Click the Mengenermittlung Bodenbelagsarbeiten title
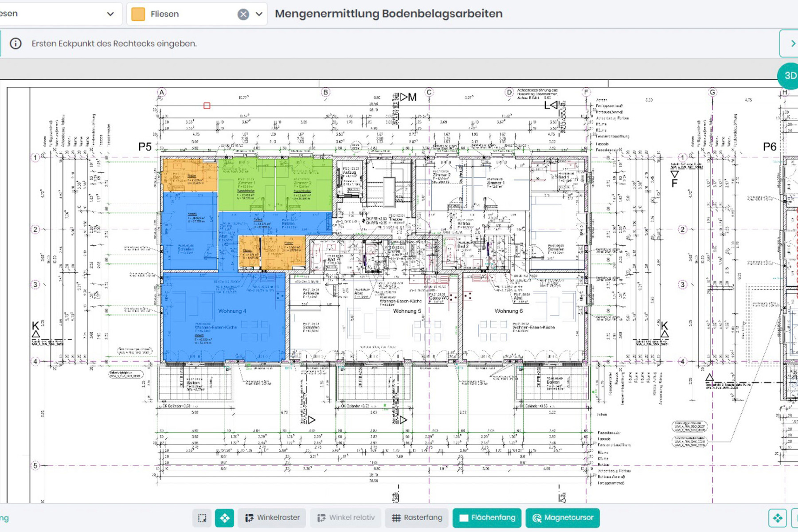The image size is (798, 532). [x=388, y=14]
